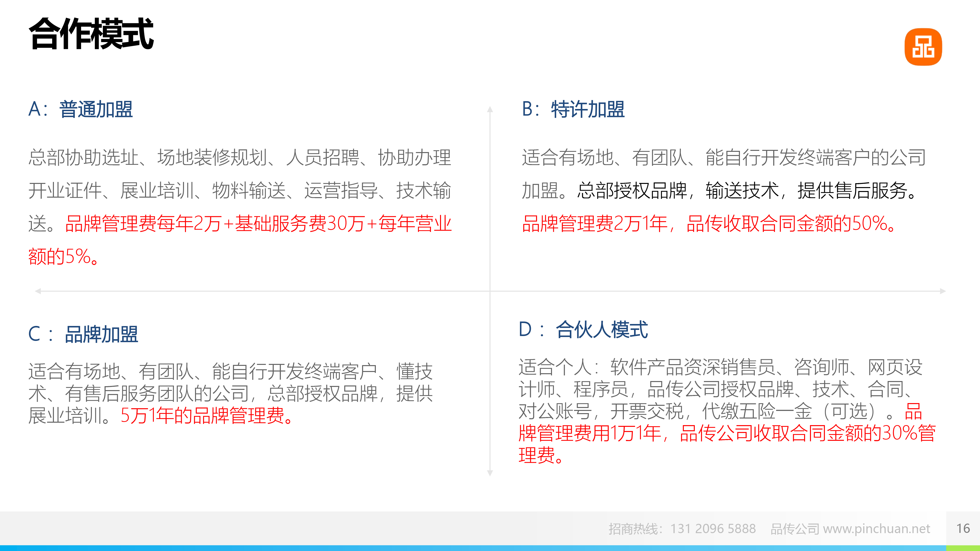Click the hotline number 131 2096 5888
The image size is (980, 551).
tap(713, 528)
